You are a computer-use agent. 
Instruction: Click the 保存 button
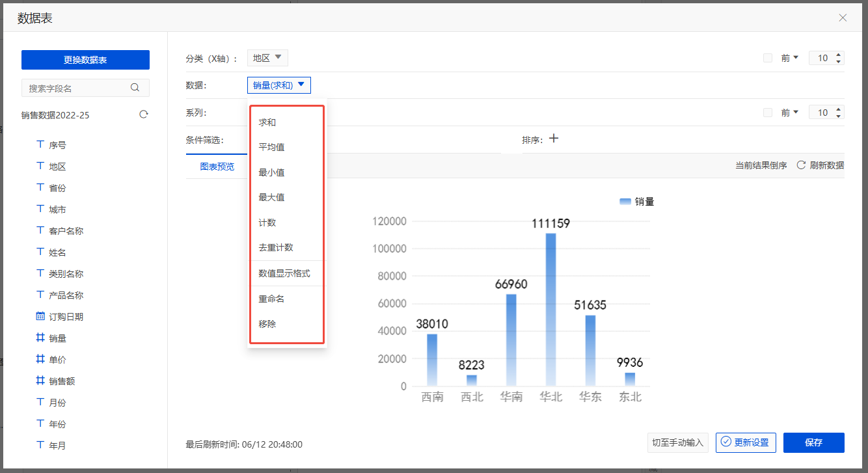[814, 442]
